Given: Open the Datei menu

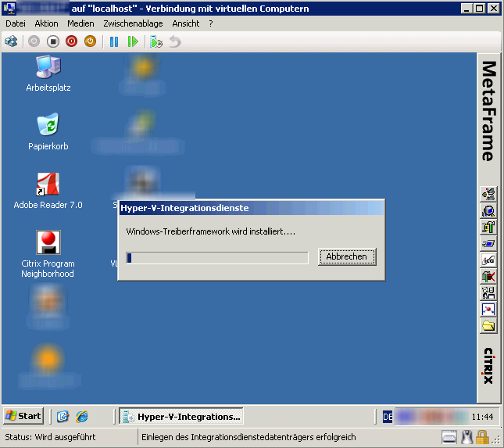Looking at the screenshot, I should 16,23.
